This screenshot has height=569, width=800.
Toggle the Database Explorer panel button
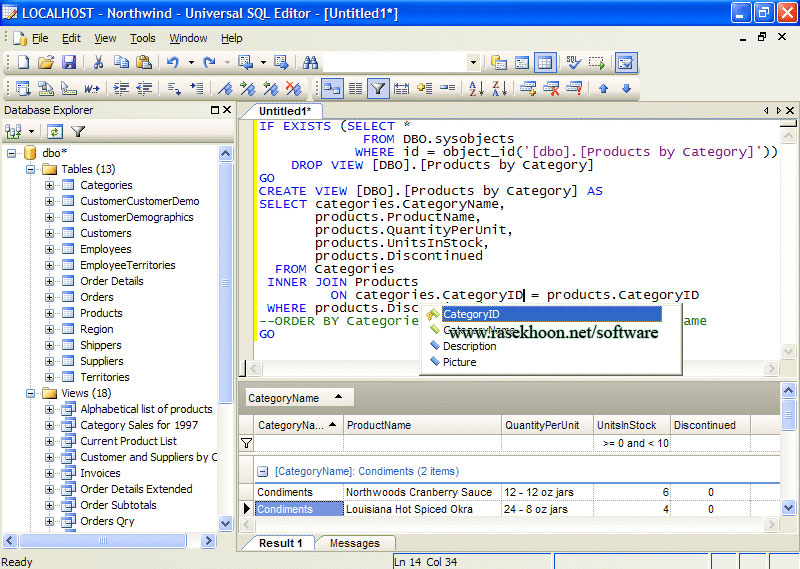[498, 62]
